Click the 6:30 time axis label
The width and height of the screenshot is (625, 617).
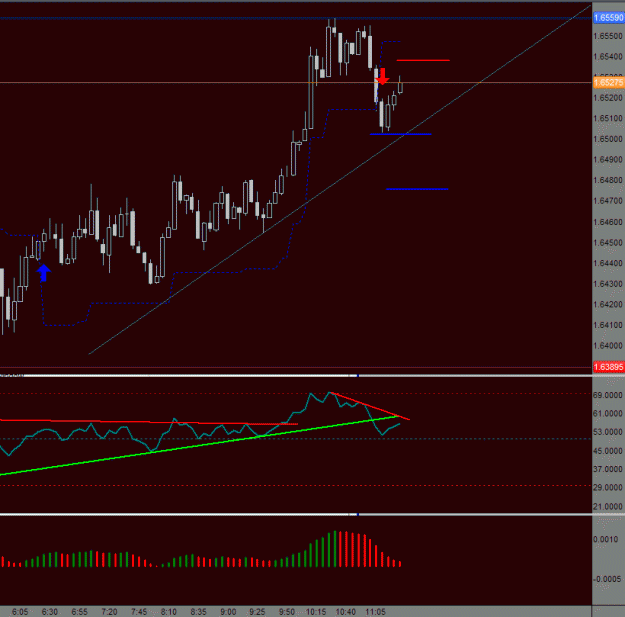pyautogui.click(x=50, y=612)
